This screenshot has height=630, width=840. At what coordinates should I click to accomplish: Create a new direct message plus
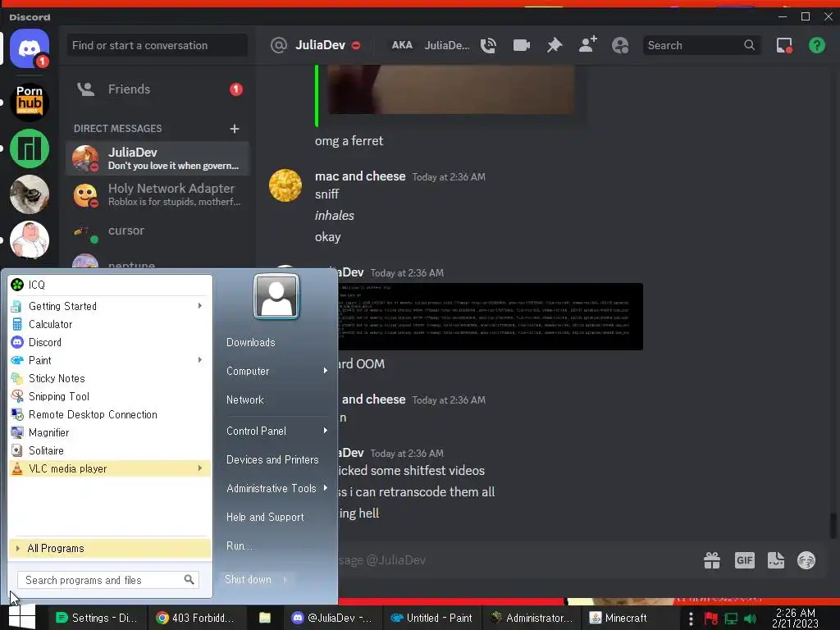point(234,129)
